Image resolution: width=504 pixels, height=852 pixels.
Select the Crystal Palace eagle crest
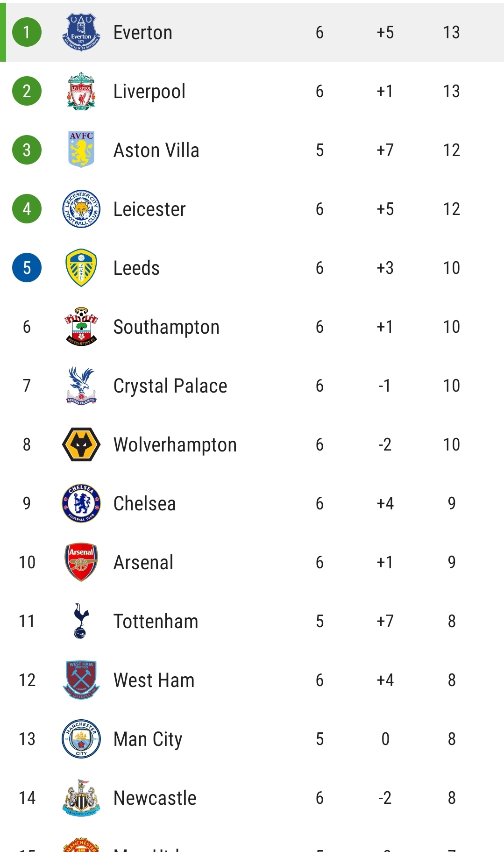[81, 386]
